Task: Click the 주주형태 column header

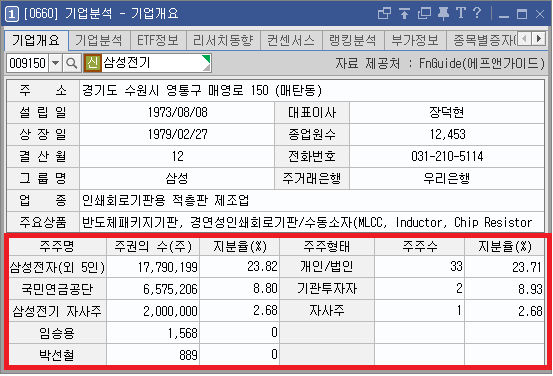Action: pyautogui.click(x=327, y=246)
